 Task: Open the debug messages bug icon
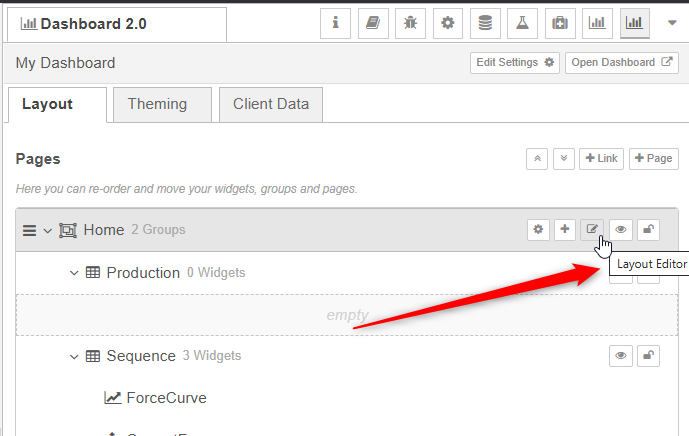coord(410,23)
